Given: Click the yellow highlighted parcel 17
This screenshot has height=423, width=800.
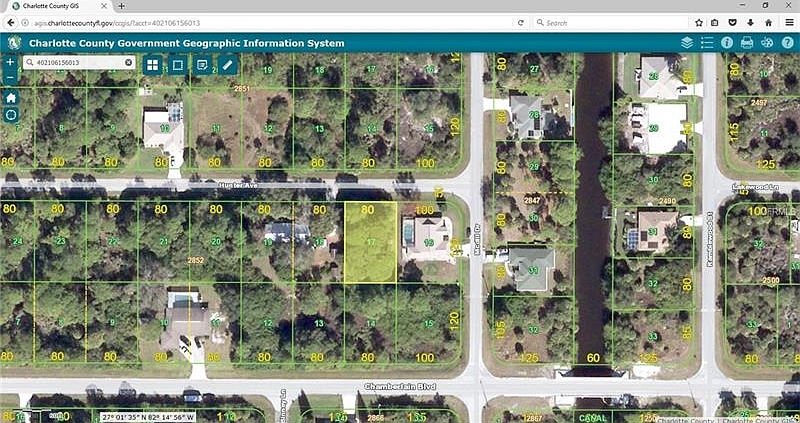Looking at the screenshot, I should pos(370,242).
